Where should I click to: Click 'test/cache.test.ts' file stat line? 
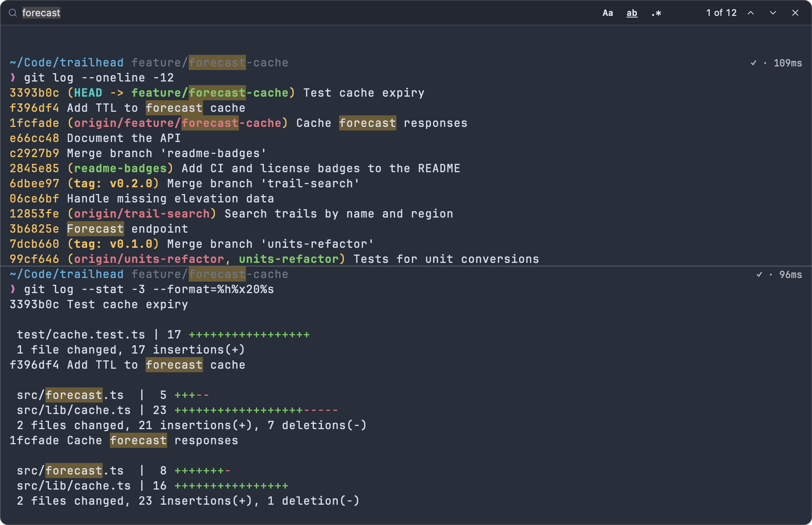tap(163, 334)
